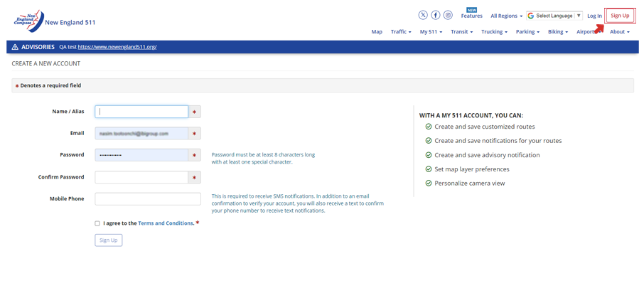Click the New England Compass logo
Image resolution: width=644 pixels, height=308 pixels.
pos(28,20)
